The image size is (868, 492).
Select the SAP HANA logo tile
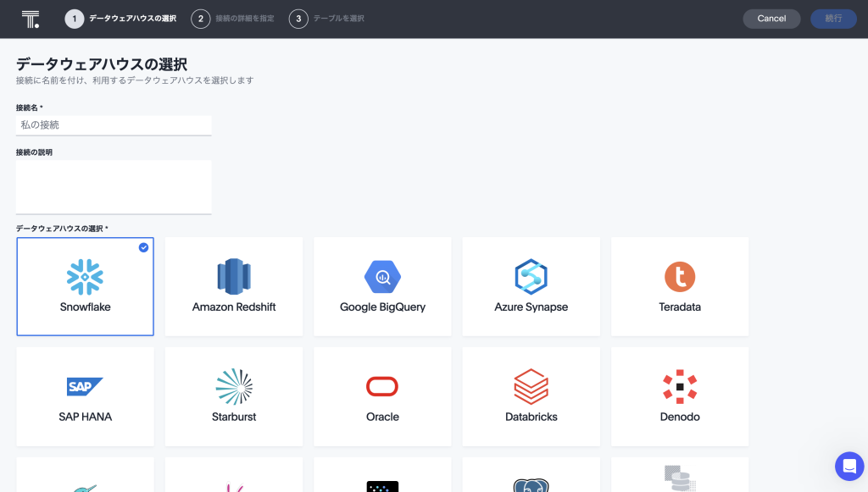pos(85,387)
